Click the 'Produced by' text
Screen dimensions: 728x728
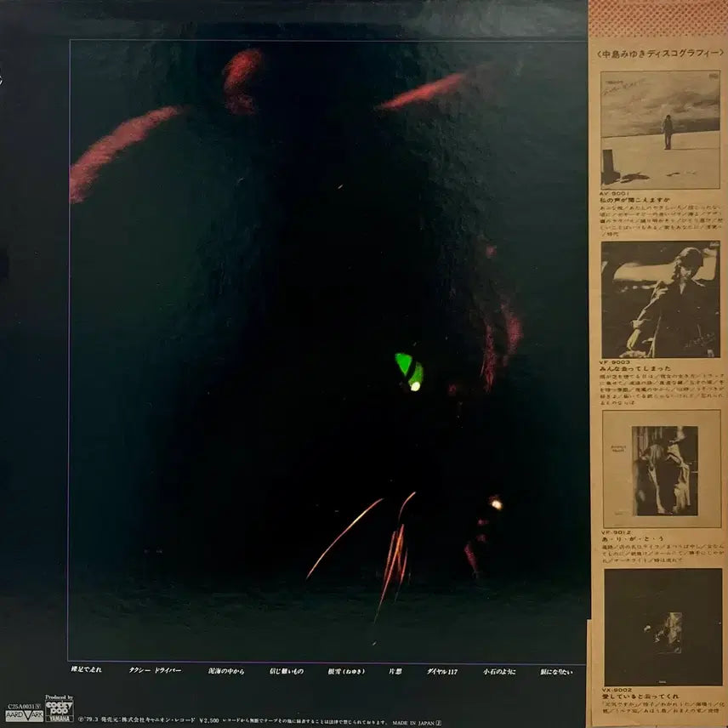(59, 697)
